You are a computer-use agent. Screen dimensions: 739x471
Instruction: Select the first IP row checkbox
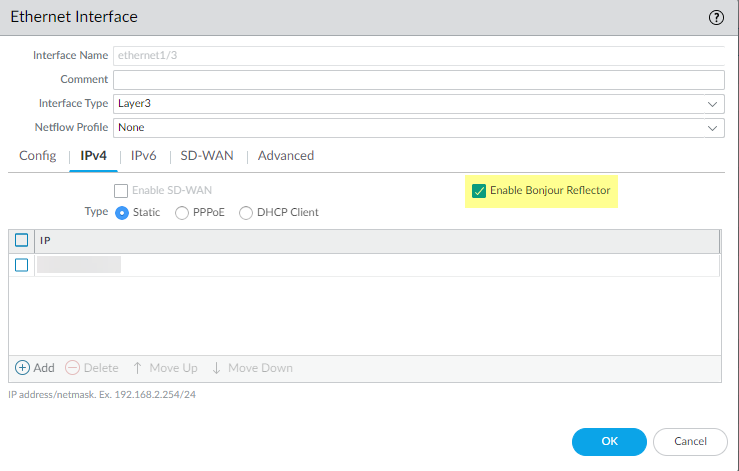21,265
